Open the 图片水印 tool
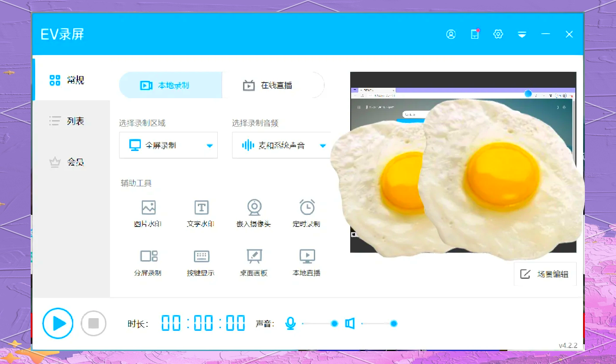616x364 pixels. pyautogui.click(x=148, y=214)
